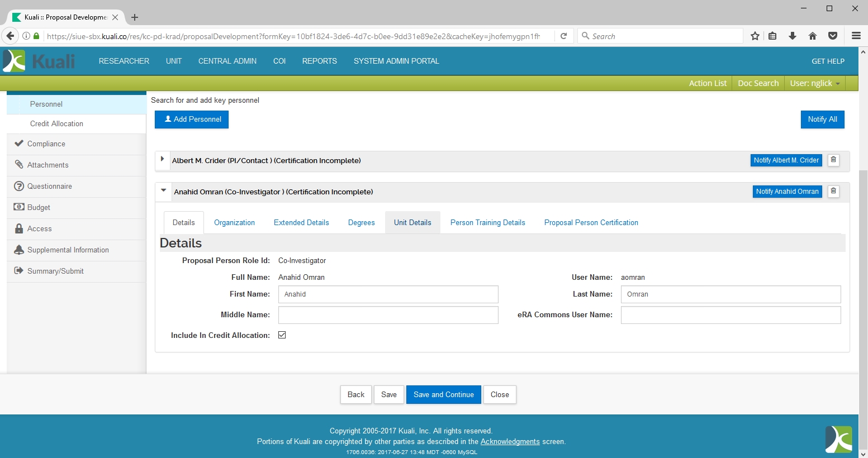Viewport: 868px width, 458px height.
Task: Click the eRA Commons User Name field
Action: click(731, 315)
